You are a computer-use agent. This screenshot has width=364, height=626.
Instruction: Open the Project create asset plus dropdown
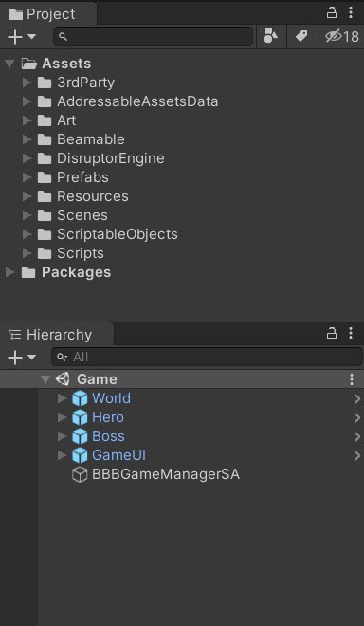tap(22, 37)
